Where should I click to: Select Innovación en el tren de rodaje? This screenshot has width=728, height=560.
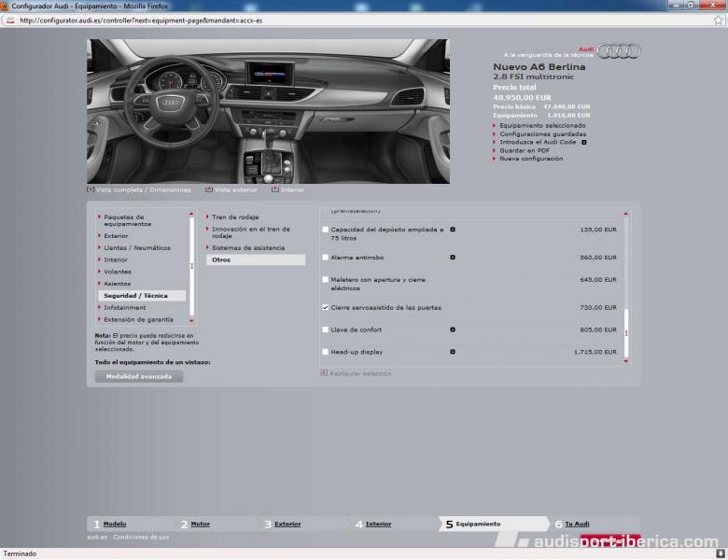pos(251,232)
